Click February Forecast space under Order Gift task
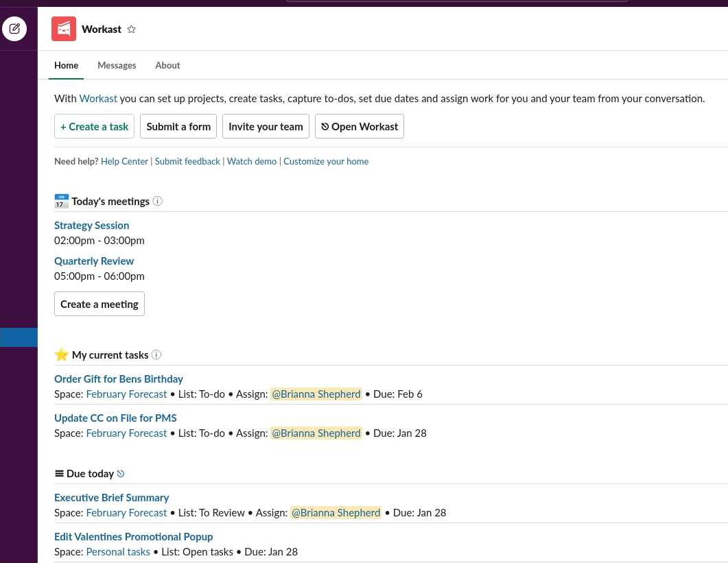The height and width of the screenshot is (563, 728). pos(126,394)
